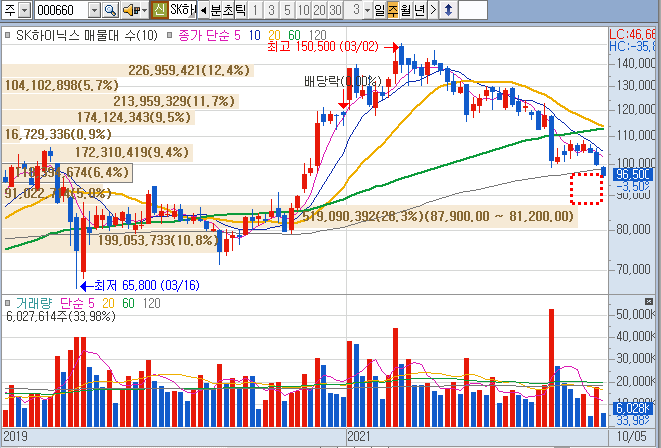The image size is (661, 448).
Task: Close the volume panel with X icon
Action: [649, 301]
